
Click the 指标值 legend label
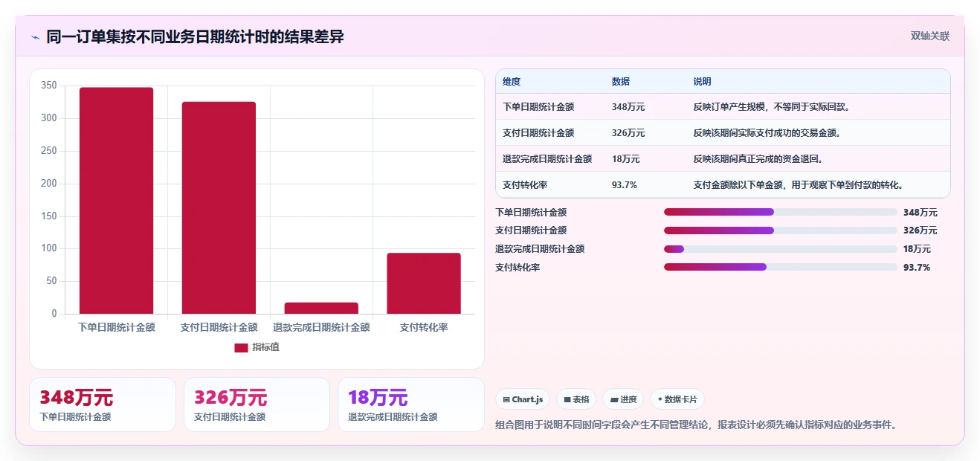tap(265, 347)
